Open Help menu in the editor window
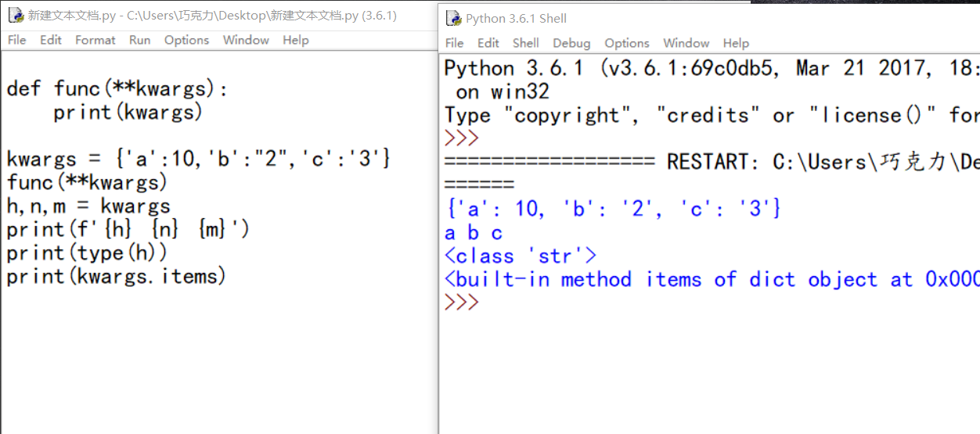The image size is (980, 434). pos(296,40)
